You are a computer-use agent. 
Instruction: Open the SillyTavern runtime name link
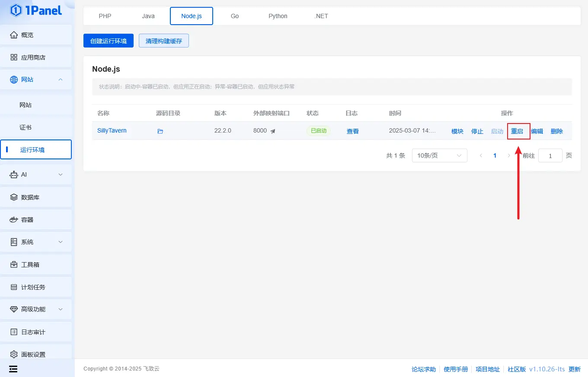[x=112, y=130]
